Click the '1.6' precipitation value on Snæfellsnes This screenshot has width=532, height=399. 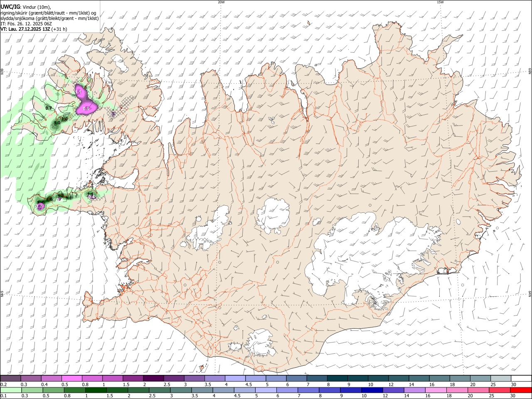49,199
